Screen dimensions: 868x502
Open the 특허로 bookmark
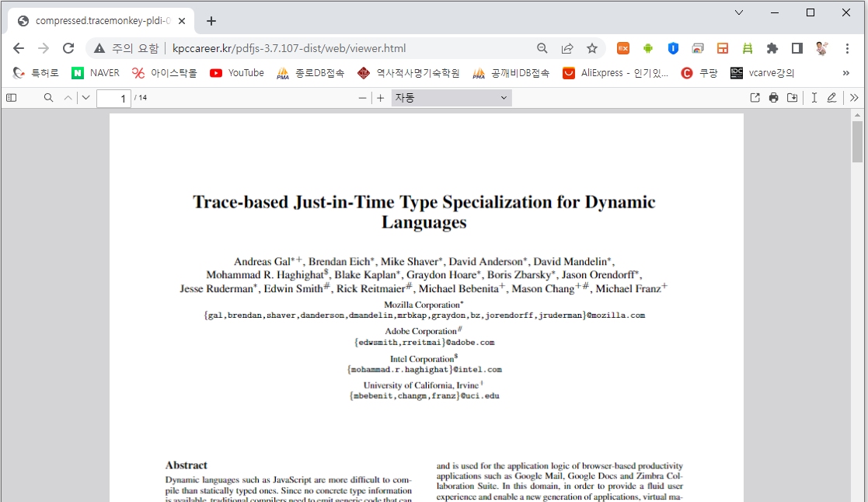36,73
